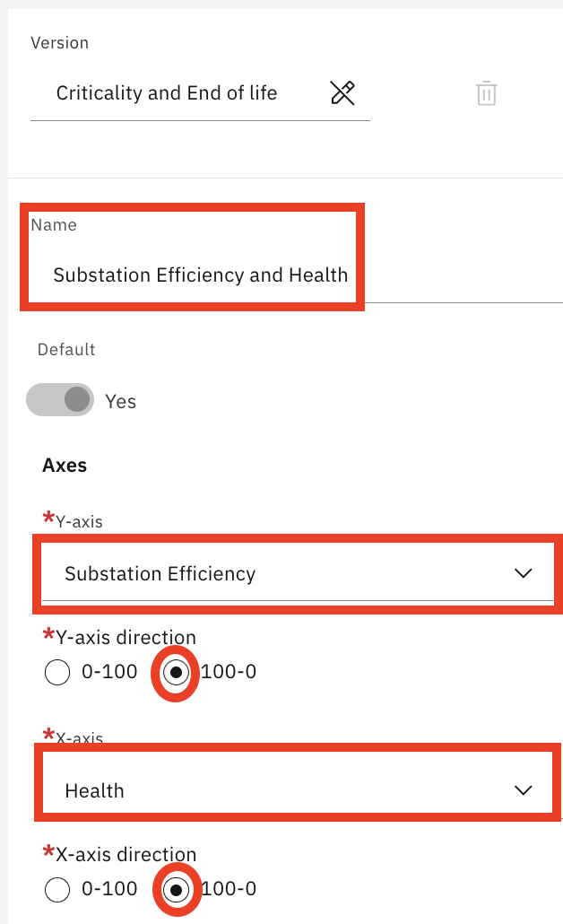Click the chevron arrow in Health dropdown
Image resolution: width=563 pixels, height=924 pixels.
coord(523,790)
